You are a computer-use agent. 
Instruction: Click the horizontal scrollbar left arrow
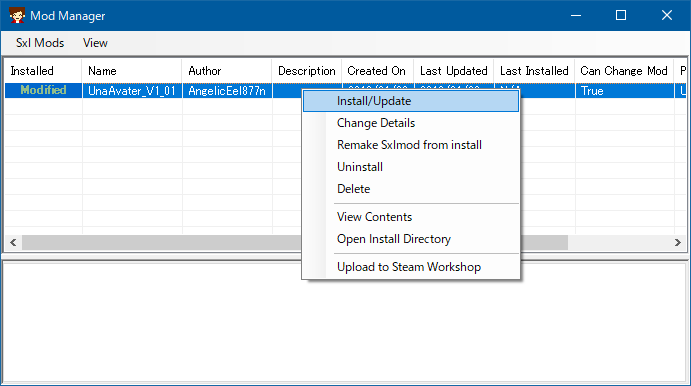click(13, 242)
